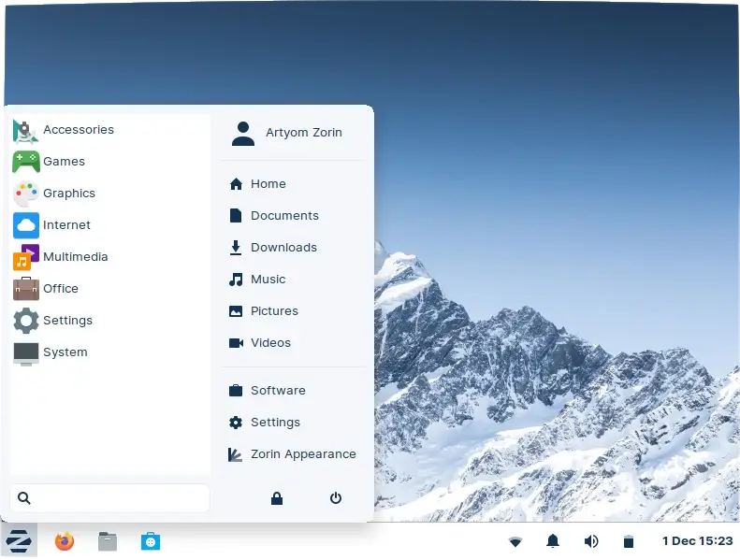This screenshot has width=740, height=560.
Task: Open the Documents folder
Action: coord(294,216)
